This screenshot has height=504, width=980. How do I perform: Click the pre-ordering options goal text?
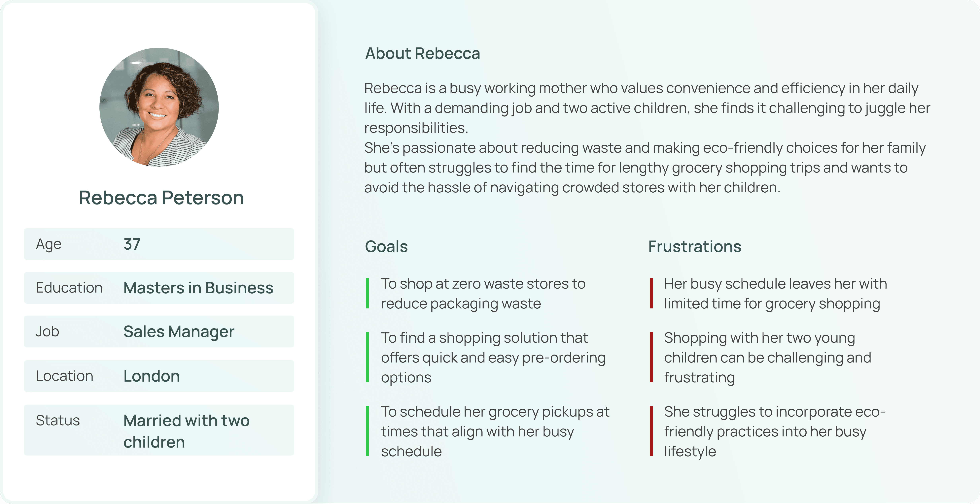493,357
